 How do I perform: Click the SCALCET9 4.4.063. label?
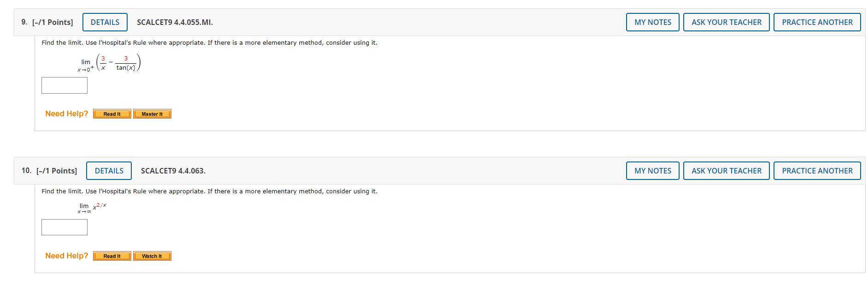(x=173, y=171)
